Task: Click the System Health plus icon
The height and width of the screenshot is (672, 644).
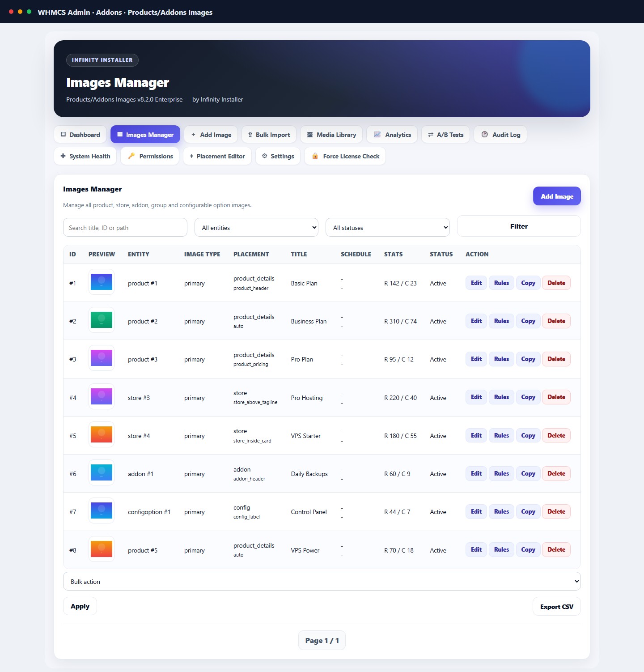Action: click(63, 156)
